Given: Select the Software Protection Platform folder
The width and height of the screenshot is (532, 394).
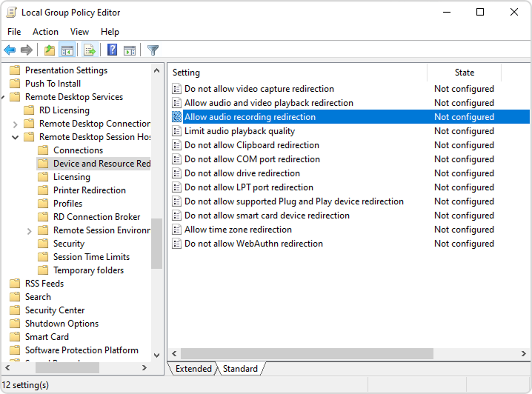Looking at the screenshot, I should pos(82,350).
